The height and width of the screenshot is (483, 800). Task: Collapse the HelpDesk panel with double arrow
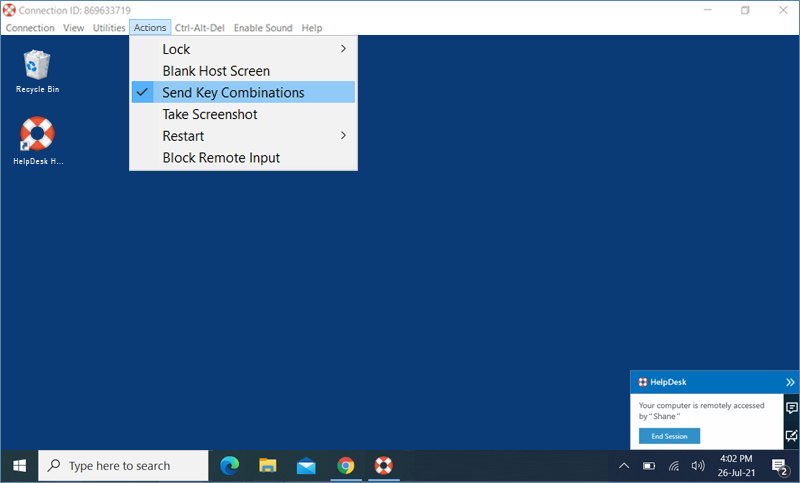pos(790,382)
